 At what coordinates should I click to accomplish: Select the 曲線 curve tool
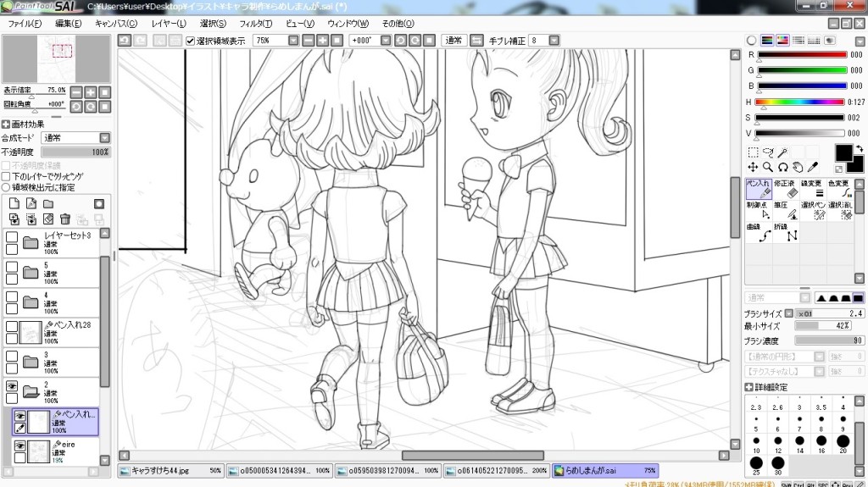(758, 233)
